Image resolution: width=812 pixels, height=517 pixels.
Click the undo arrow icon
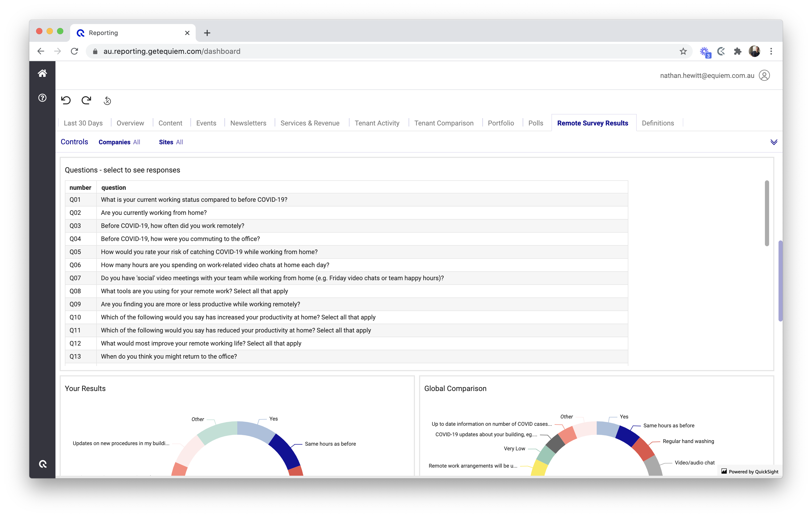click(66, 100)
